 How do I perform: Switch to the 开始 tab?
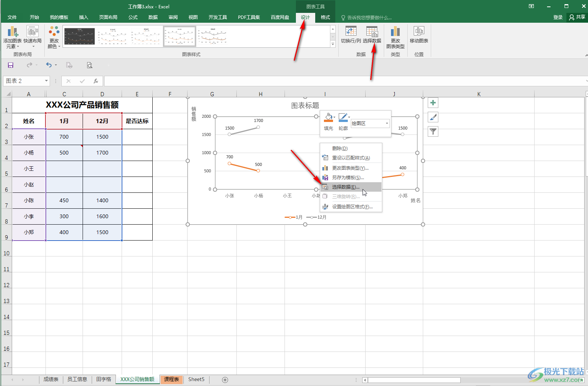(34, 17)
